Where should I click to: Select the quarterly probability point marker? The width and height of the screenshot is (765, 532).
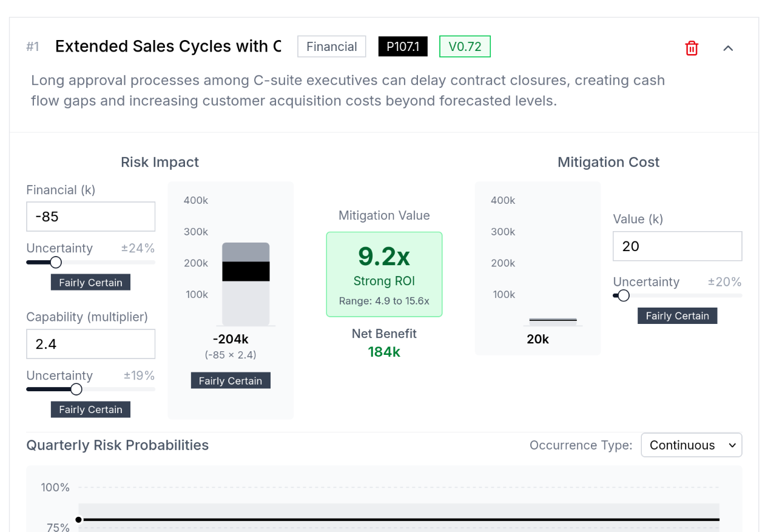pyautogui.click(x=78, y=519)
